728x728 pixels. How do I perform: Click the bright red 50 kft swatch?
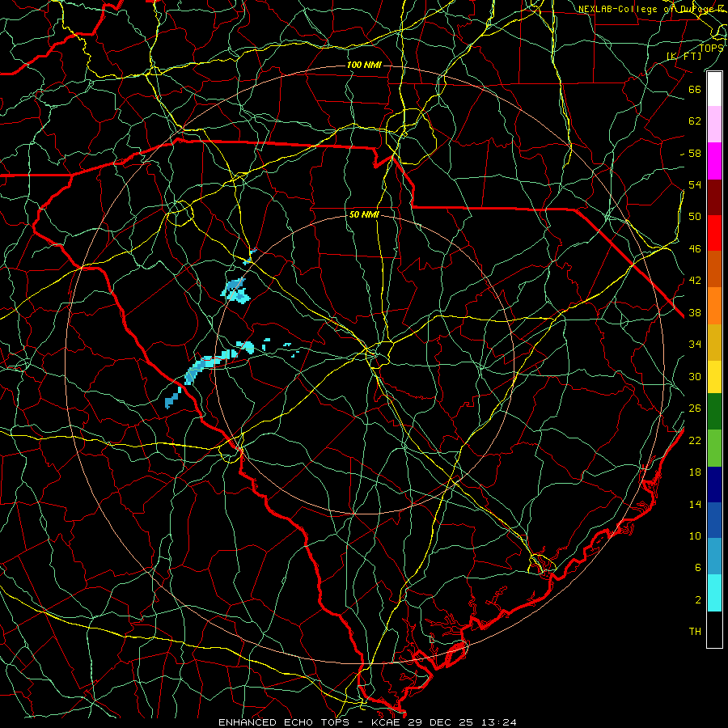click(x=714, y=233)
